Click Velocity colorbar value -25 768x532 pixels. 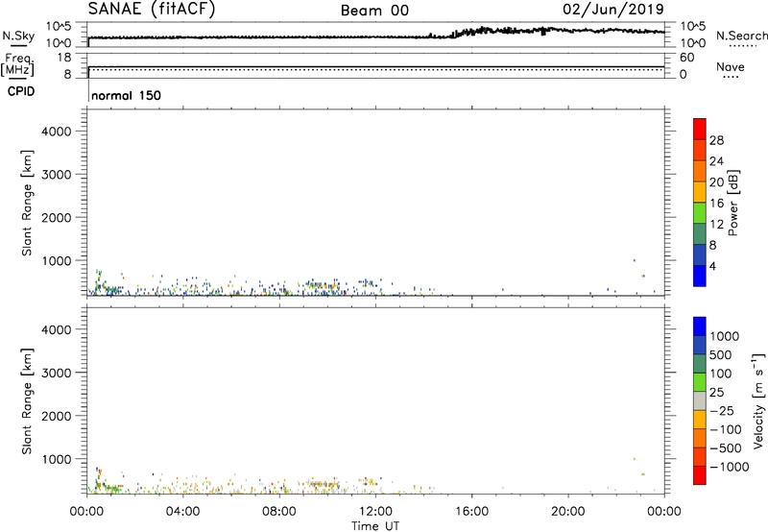[x=721, y=410]
